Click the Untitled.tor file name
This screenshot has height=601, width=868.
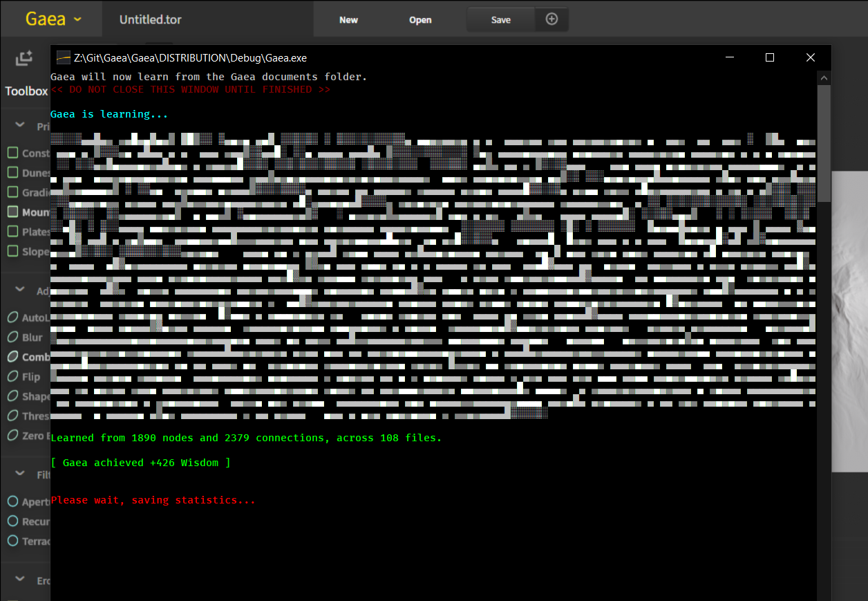pyautogui.click(x=150, y=20)
